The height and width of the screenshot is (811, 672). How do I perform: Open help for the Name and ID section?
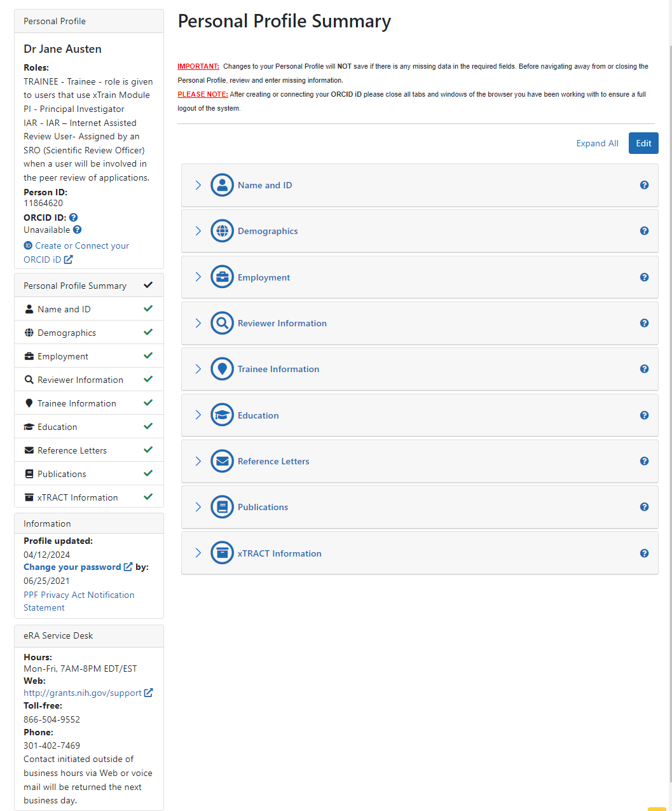point(644,185)
